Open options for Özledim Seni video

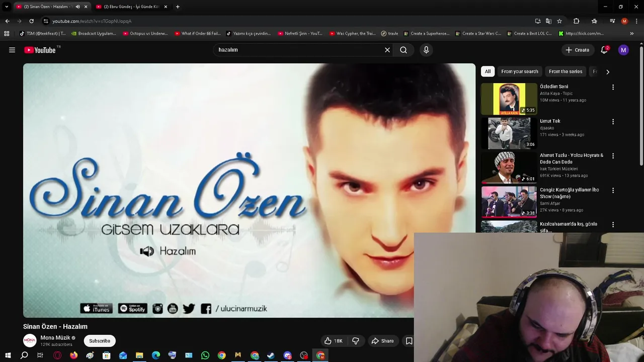[613, 87]
